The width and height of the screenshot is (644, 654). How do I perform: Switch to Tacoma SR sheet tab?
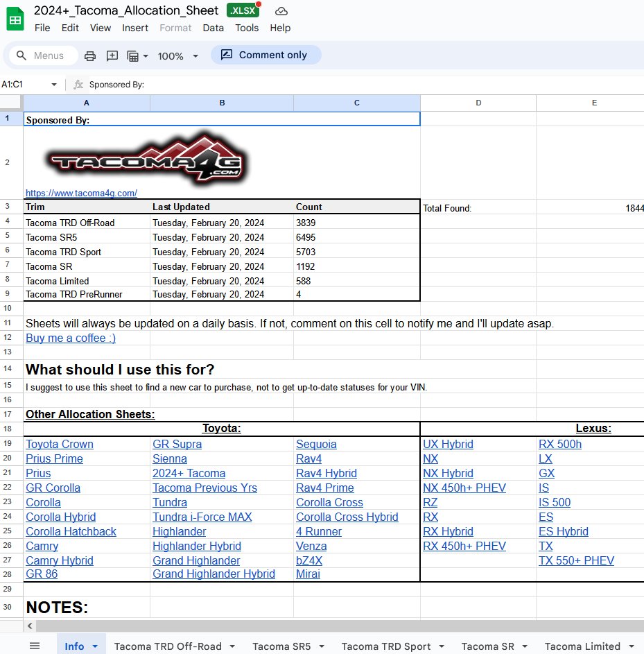click(488, 646)
